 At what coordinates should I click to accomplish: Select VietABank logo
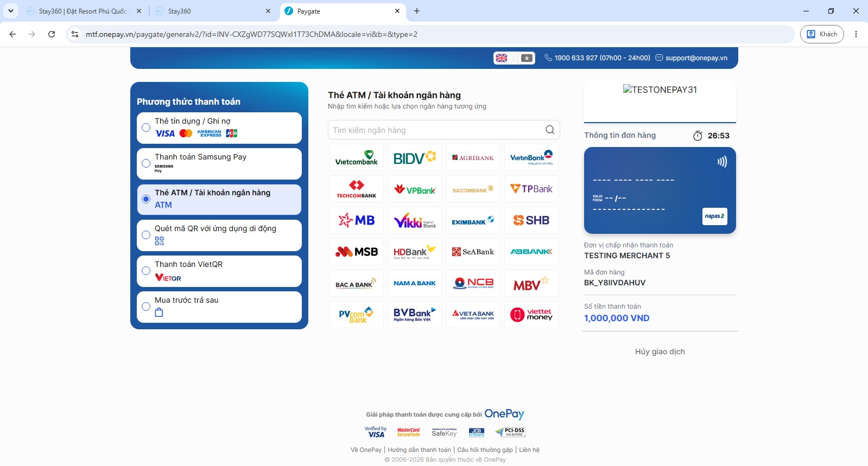click(x=473, y=315)
